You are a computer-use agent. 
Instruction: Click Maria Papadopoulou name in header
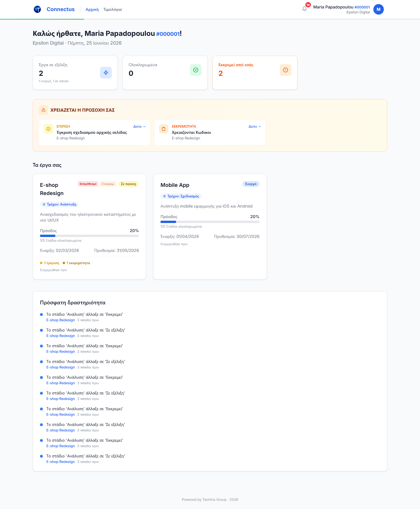(333, 7)
